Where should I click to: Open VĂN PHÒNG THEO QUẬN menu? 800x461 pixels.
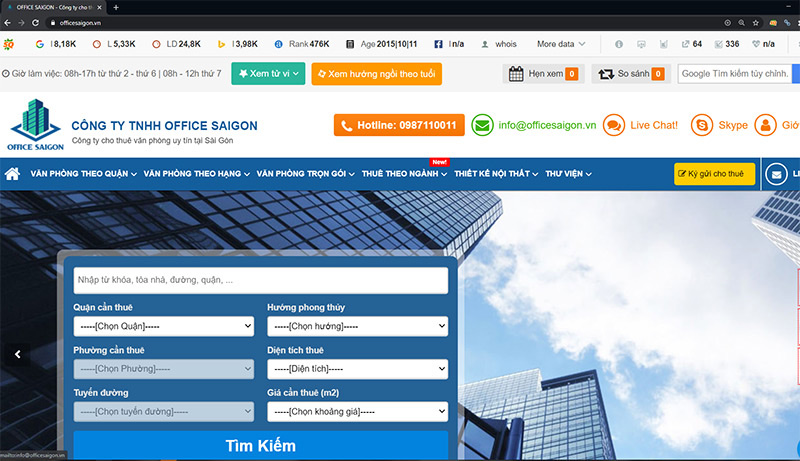[84, 173]
